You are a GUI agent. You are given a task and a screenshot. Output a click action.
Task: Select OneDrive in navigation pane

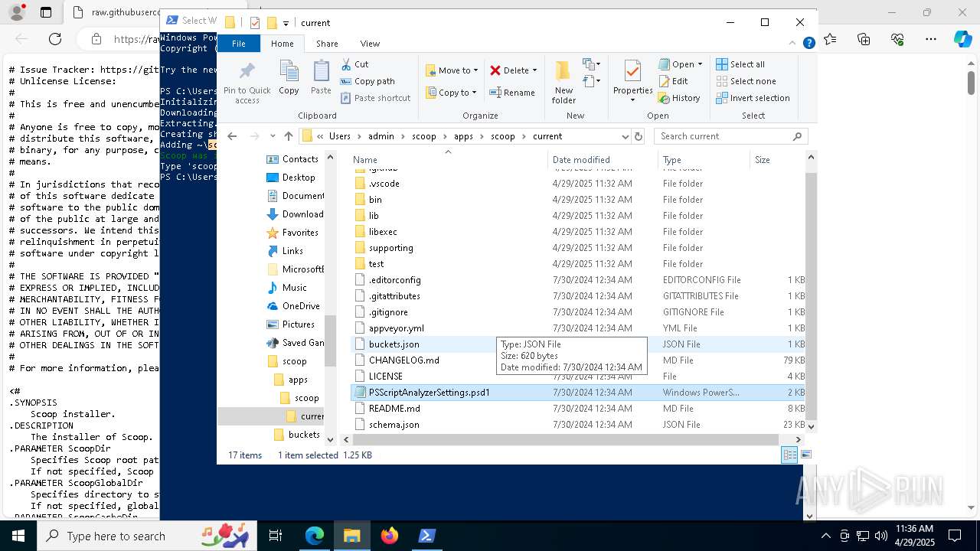tap(301, 306)
